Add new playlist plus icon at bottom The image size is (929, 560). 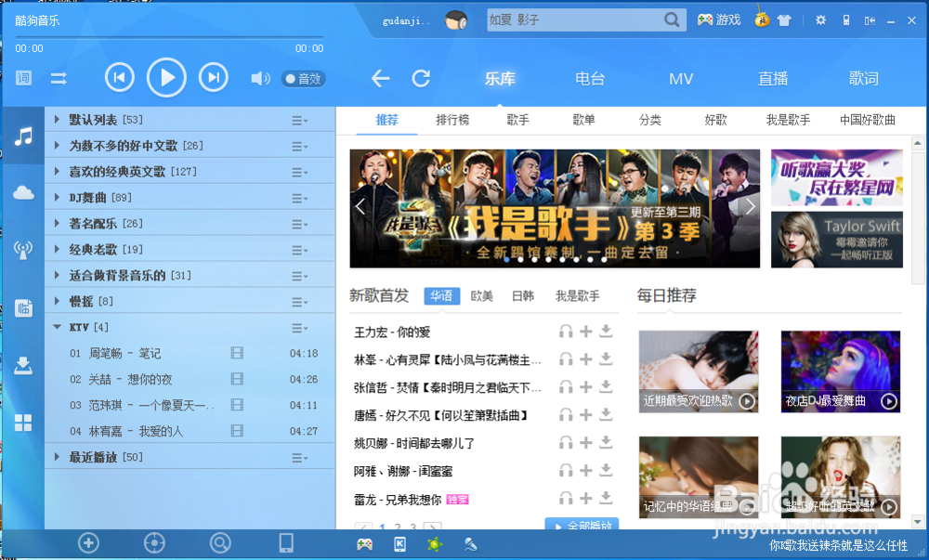88,543
